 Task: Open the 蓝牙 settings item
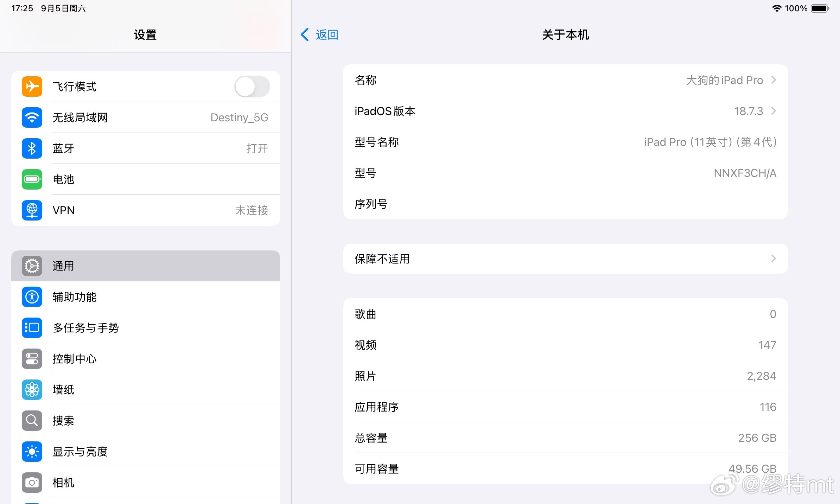coord(146,148)
